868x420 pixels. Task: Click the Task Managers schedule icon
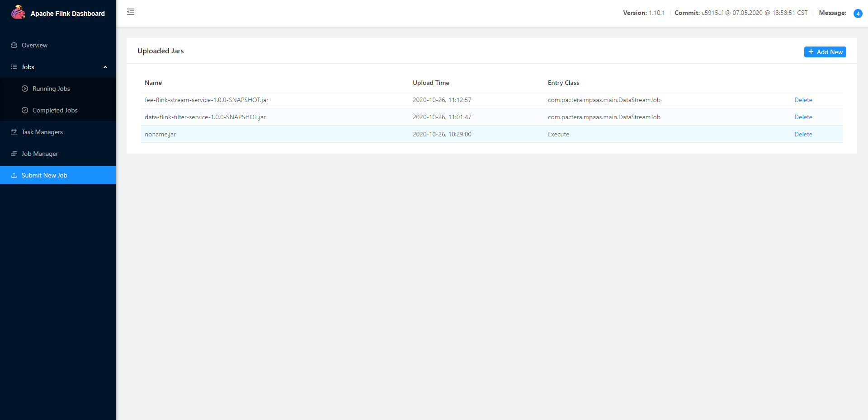pos(14,132)
